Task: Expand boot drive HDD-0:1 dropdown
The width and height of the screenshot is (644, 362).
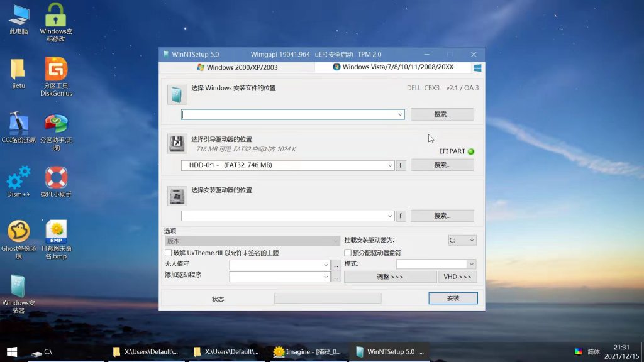Action: pos(390,165)
